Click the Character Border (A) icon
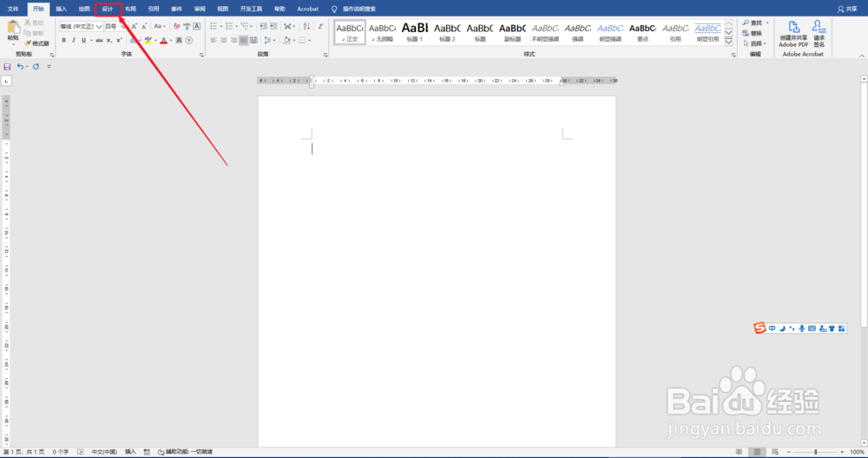The height and width of the screenshot is (458, 868). [196, 26]
